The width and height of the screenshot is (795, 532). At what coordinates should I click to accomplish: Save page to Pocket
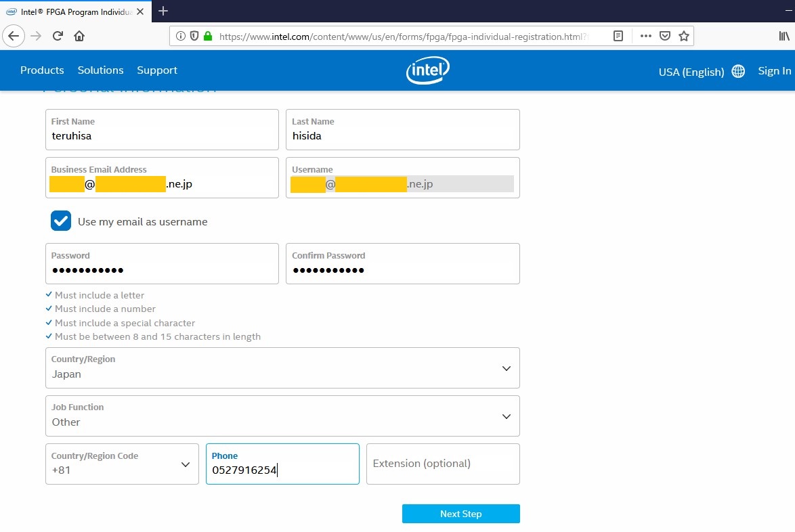pyautogui.click(x=665, y=36)
